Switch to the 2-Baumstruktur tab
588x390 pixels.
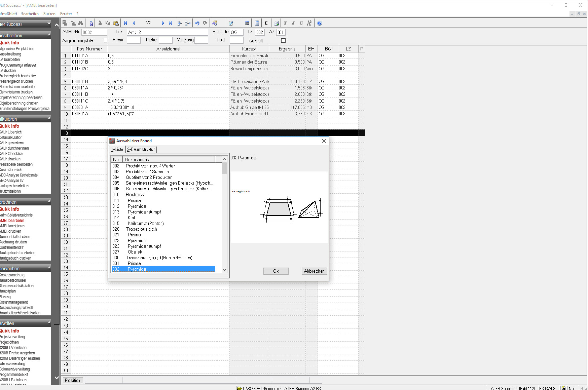pyautogui.click(x=141, y=150)
